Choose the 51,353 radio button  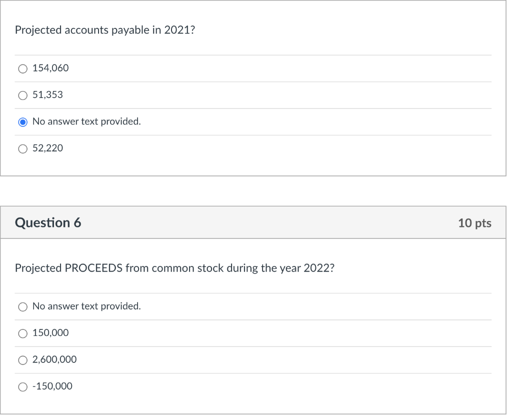(x=22, y=95)
